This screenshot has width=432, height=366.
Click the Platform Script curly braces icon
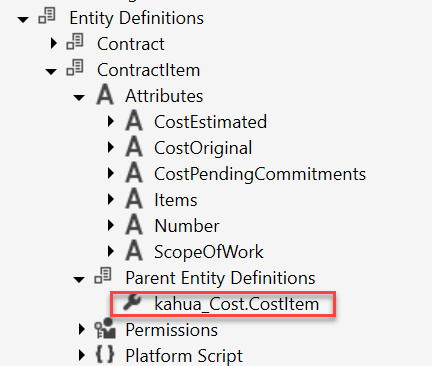[x=105, y=354]
